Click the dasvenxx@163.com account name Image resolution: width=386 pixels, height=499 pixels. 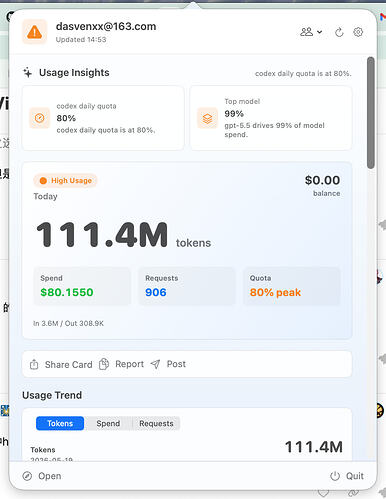point(106,26)
